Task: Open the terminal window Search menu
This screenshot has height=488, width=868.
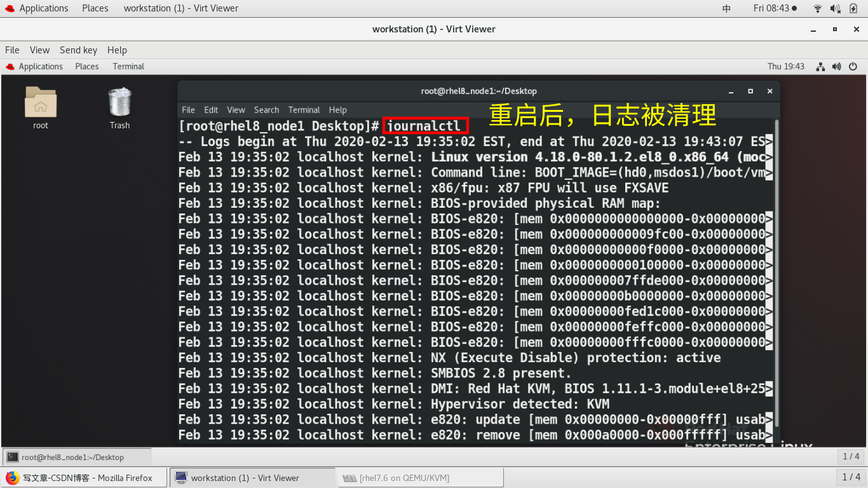Action: [266, 110]
